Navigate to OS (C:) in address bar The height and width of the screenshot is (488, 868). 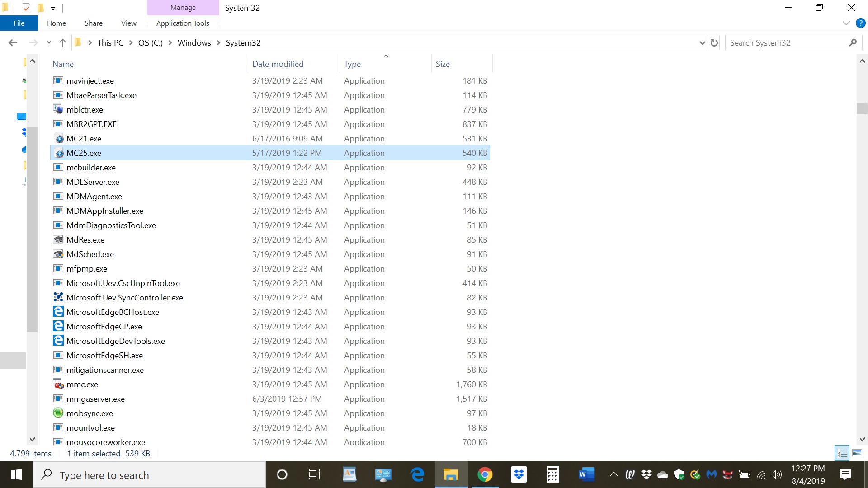tap(150, 42)
